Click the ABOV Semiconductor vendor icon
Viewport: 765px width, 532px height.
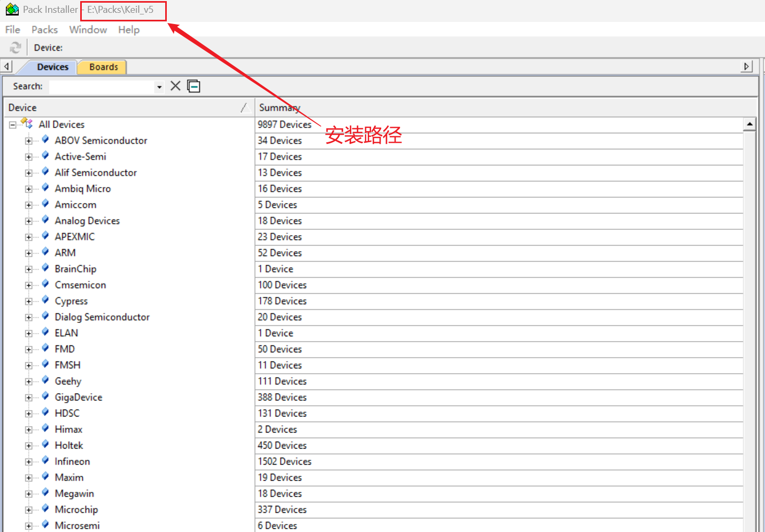[x=45, y=140]
